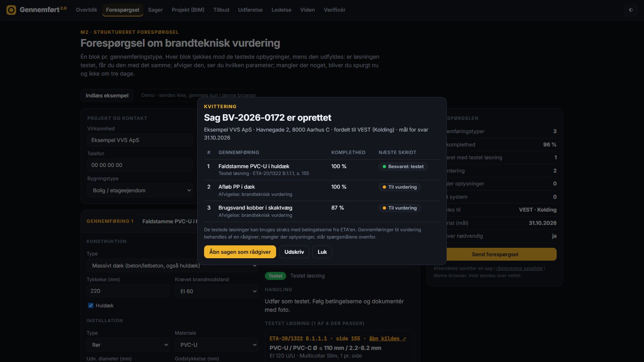Open the Viden nav item

(x=308, y=10)
